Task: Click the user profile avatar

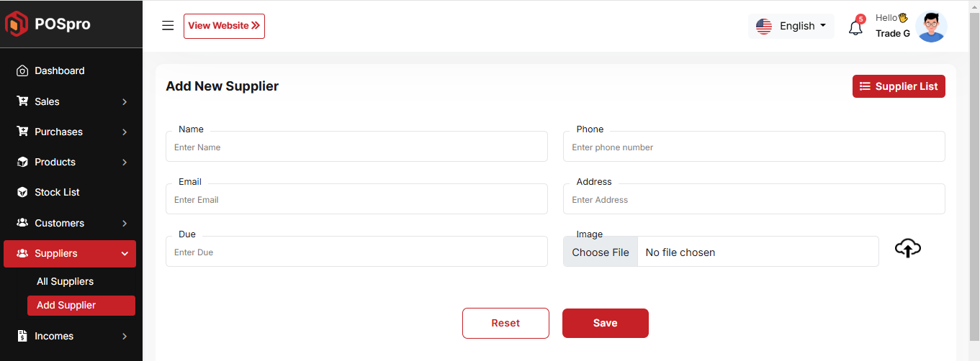Action: point(931,27)
